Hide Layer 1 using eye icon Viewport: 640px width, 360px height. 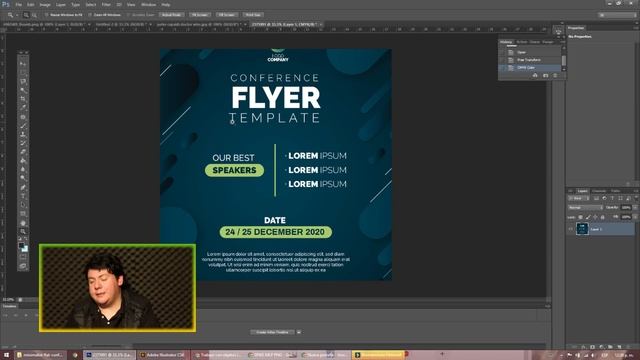click(x=571, y=229)
